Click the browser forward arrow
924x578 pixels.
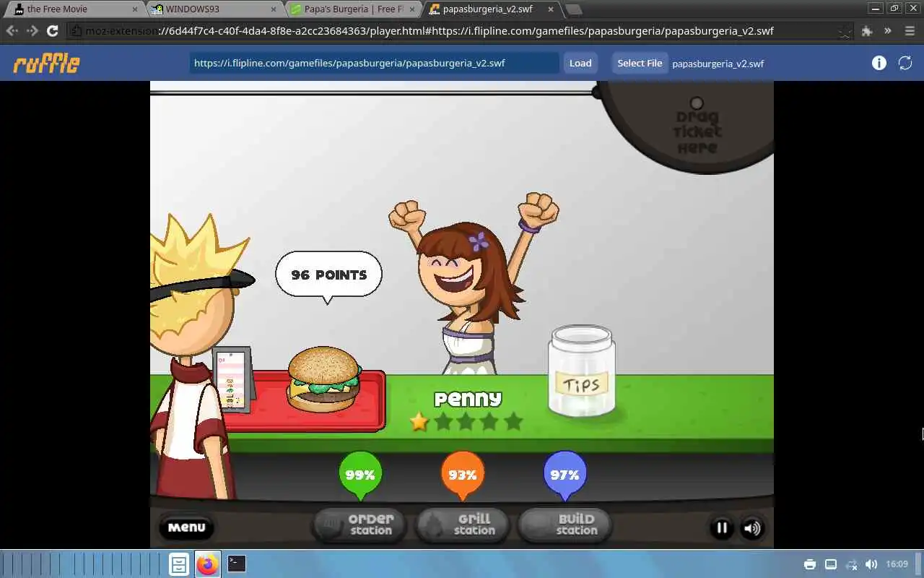[32, 31]
